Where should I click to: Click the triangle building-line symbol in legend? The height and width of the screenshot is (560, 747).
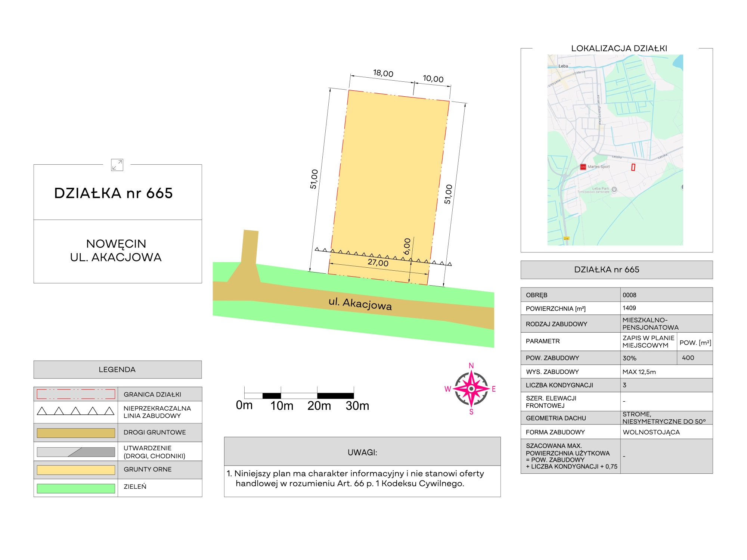[76, 411]
